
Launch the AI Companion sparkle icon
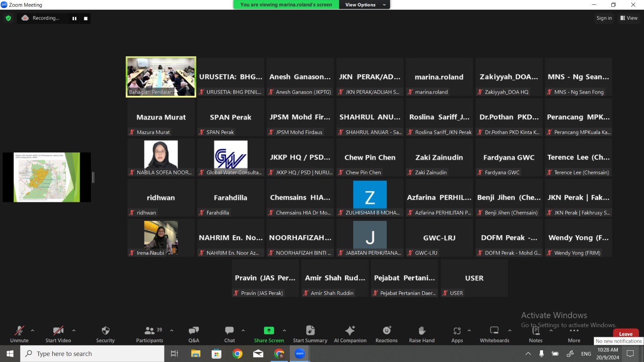point(350,331)
